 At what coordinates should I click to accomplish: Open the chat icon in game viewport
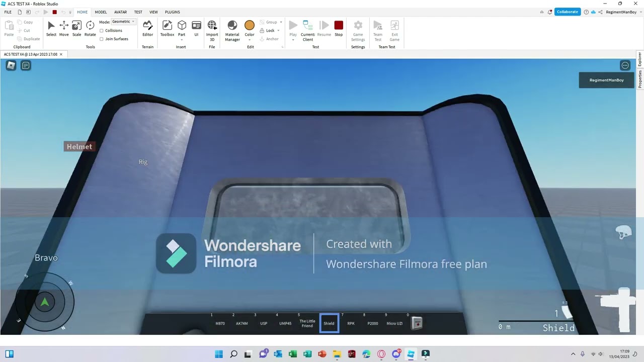coord(26,65)
